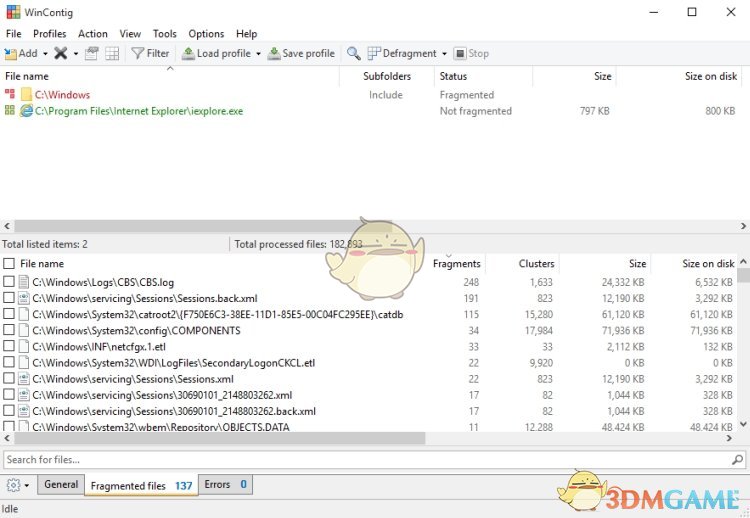750x518 pixels.
Task: Sort by the Fragments column header
Action: pyautogui.click(x=456, y=264)
